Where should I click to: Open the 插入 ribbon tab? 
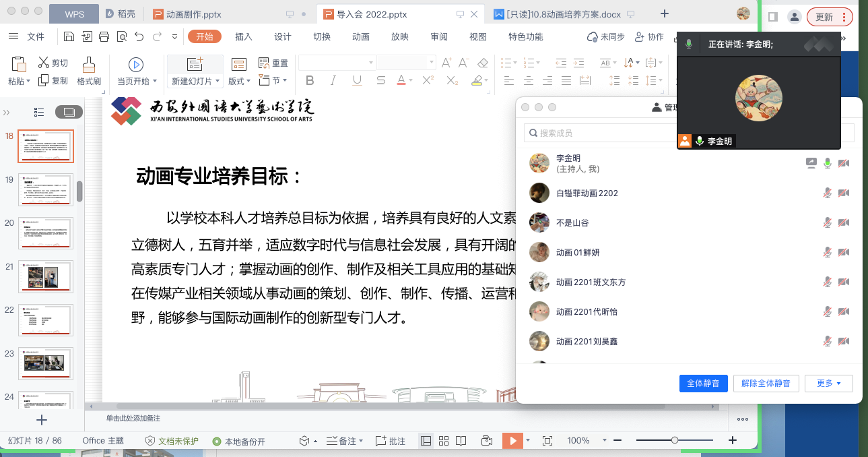244,37
